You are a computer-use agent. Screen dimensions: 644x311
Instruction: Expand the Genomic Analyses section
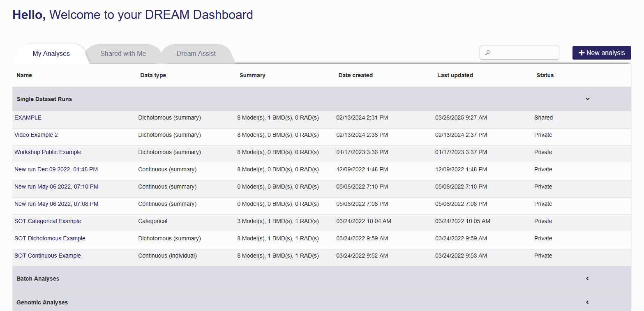click(x=587, y=302)
